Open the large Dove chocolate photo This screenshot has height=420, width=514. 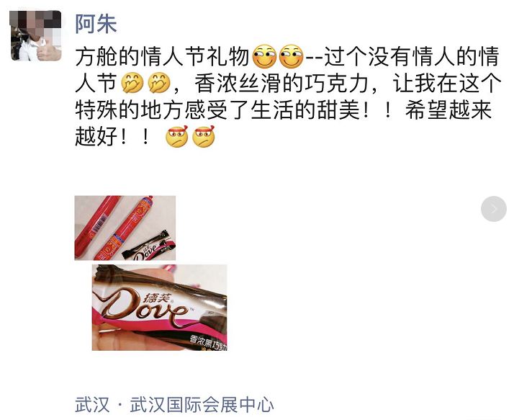coord(159,308)
